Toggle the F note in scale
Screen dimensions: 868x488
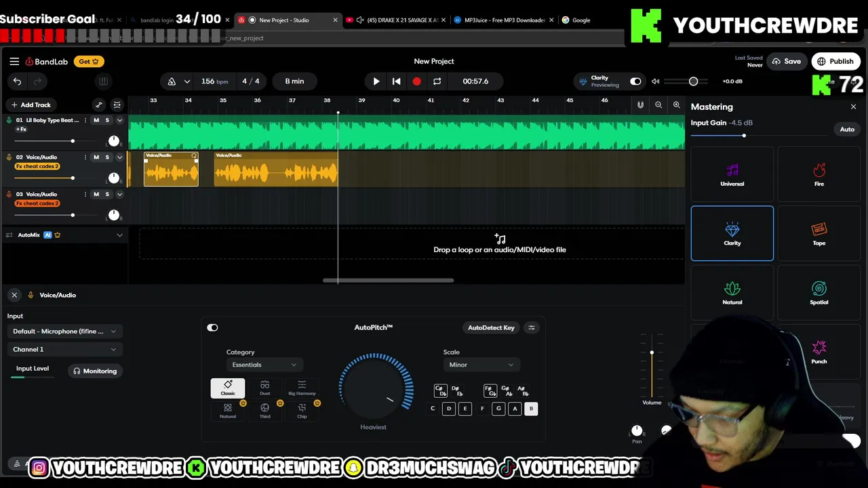point(482,409)
